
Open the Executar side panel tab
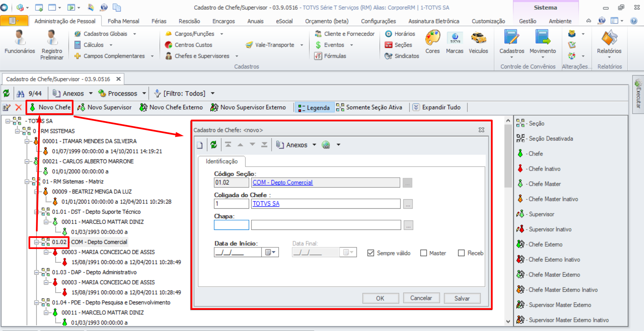[x=638, y=94]
